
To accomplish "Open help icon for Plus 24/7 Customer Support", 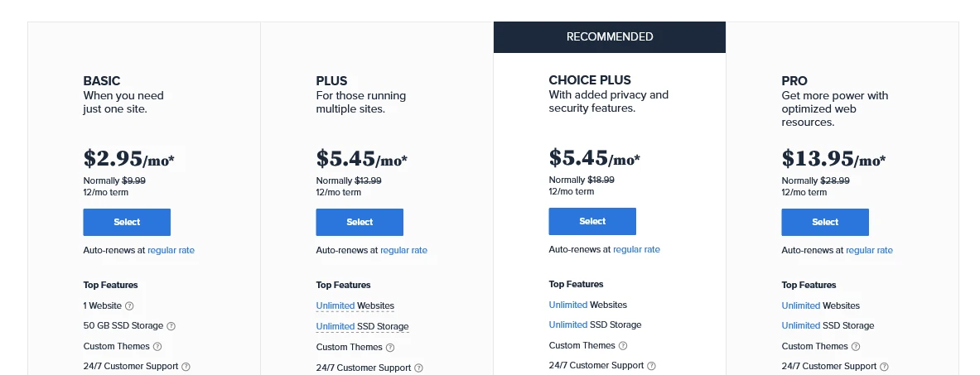I will [418, 368].
